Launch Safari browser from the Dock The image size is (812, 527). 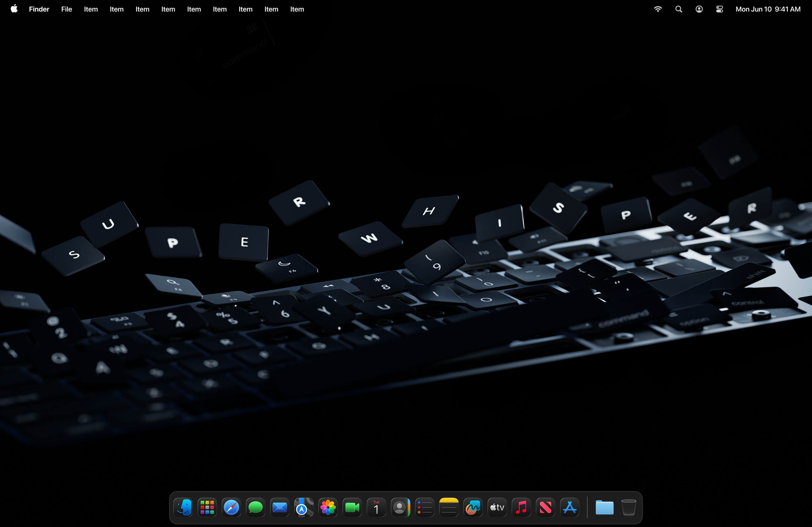pyautogui.click(x=231, y=508)
